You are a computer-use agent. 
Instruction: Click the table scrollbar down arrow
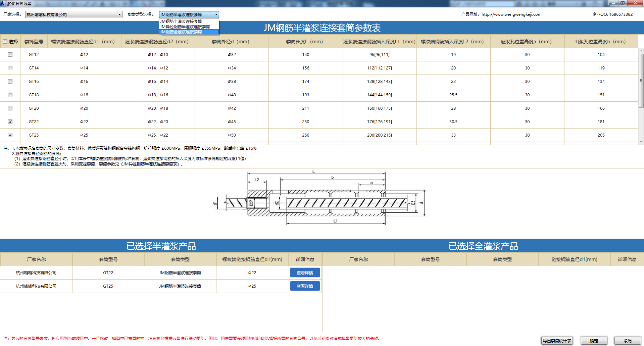pos(641,142)
